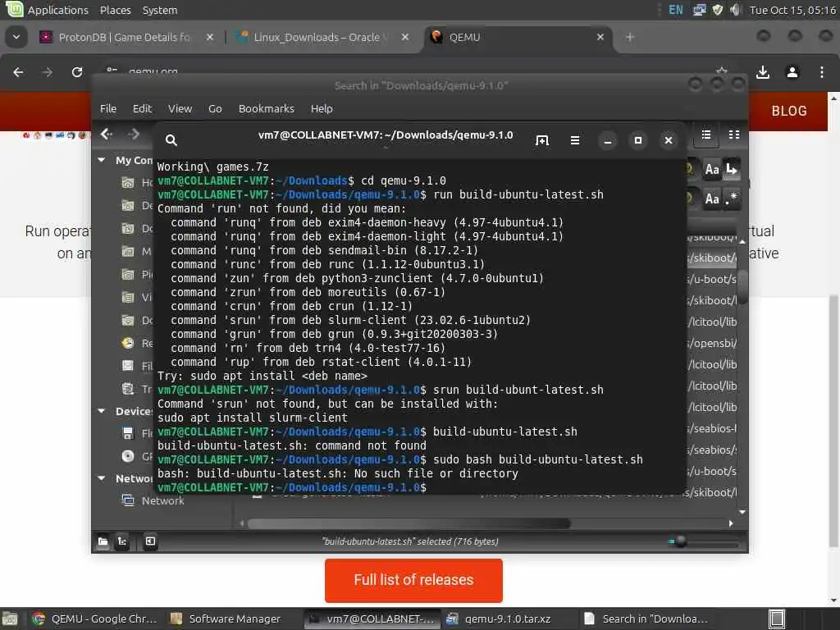Open Chrome's tab search dropdown
The height and width of the screenshot is (630, 840).
point(16,37)
